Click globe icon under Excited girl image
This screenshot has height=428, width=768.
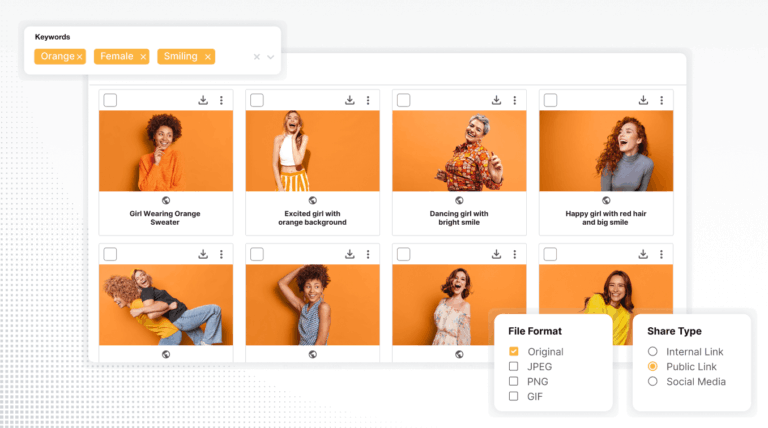click(x=312, y=200)
